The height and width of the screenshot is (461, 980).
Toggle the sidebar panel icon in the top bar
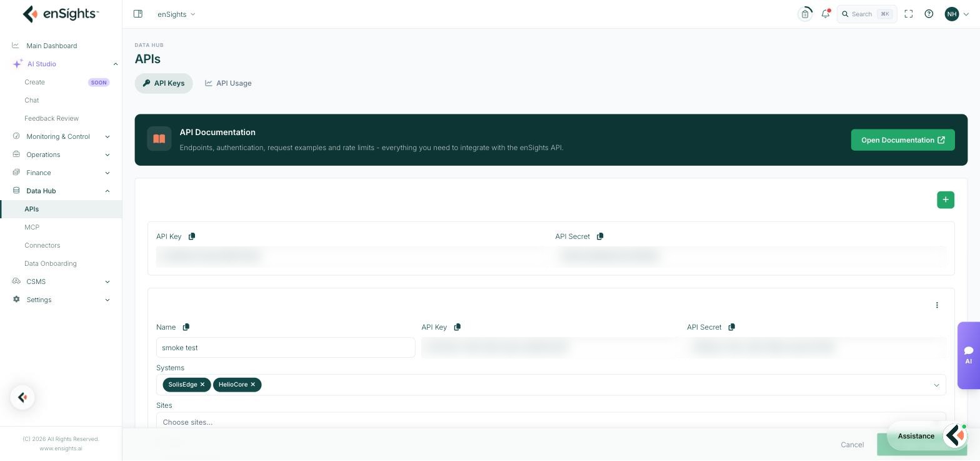[x=138, y=14]
